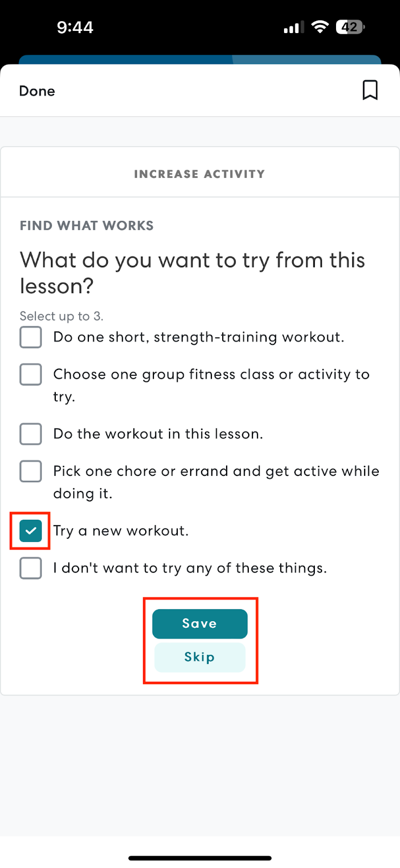Uncheck 'Try a new workout' checkbox

[31, 531]
